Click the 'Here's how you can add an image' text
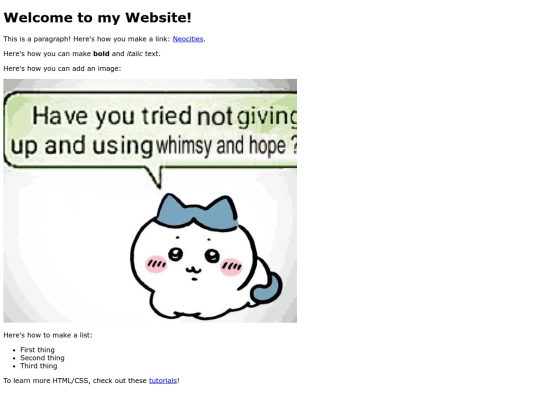Screen dimensions: 540x405 pos(62,69)
